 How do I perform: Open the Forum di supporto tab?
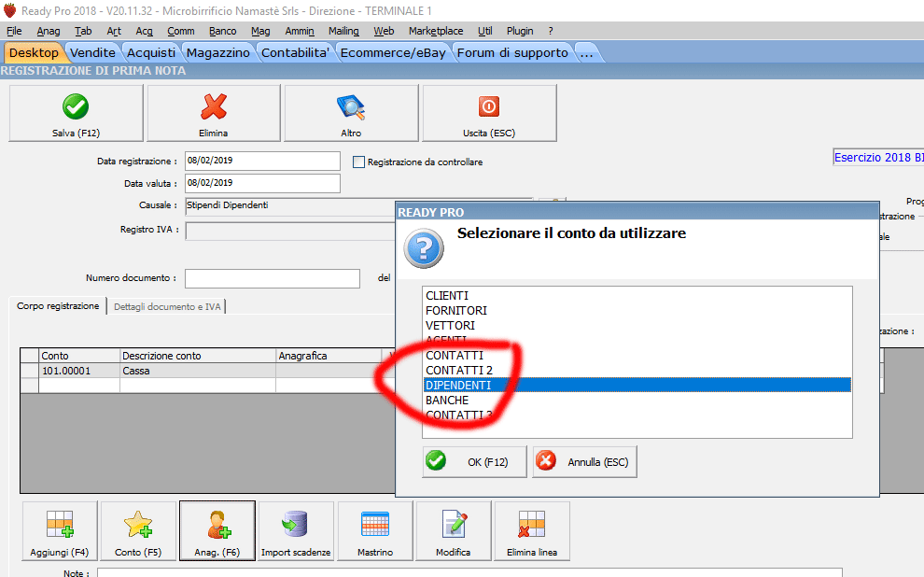[512, 52]
